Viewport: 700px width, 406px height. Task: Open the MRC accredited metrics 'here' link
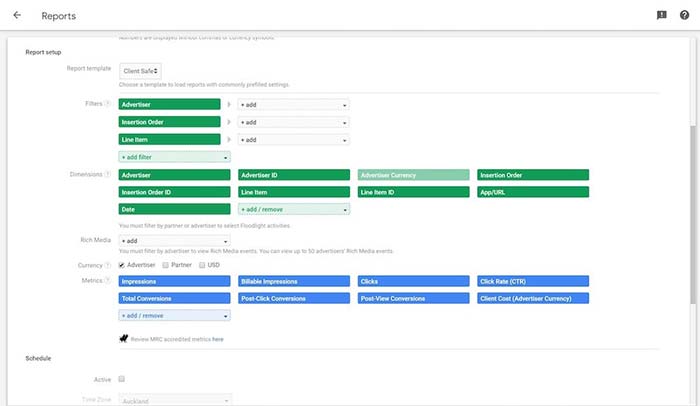tap(218, 339)
